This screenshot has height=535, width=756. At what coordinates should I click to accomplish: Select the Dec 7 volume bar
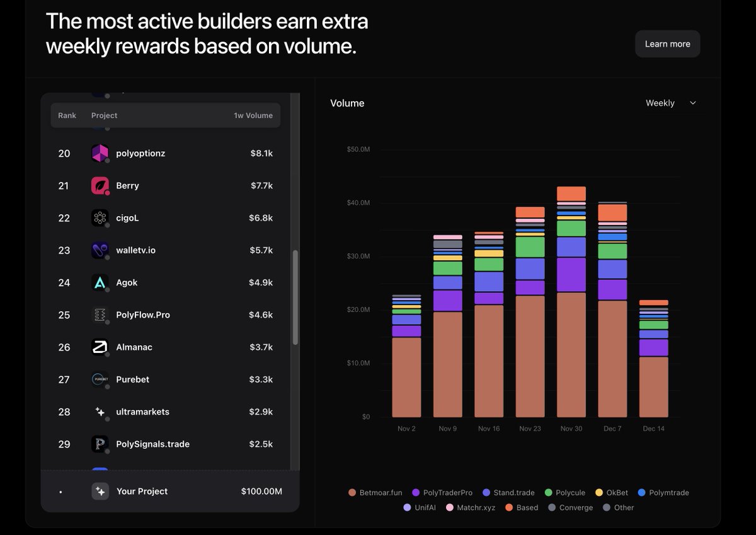click(612, 309)
